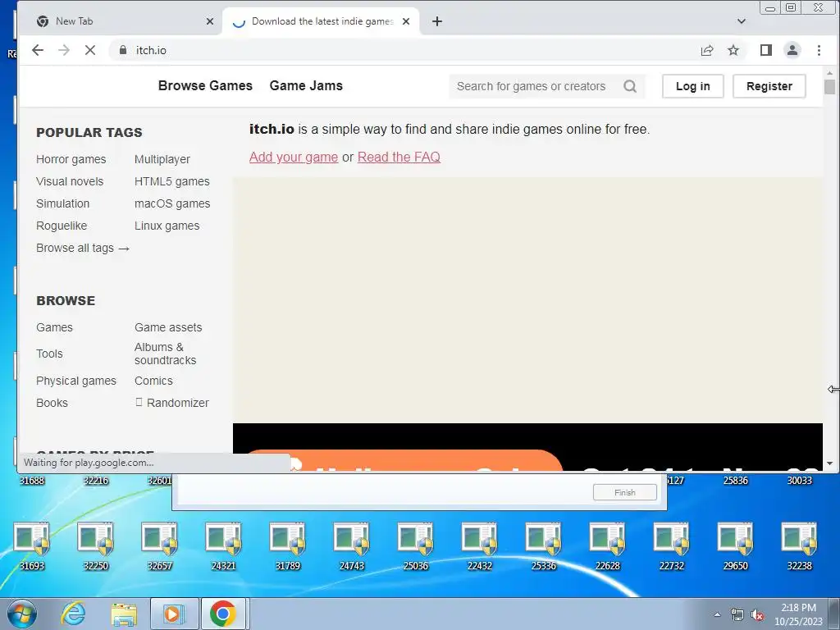Viewport: 840px width, 630px height.
Task: Open tab search dropdown arrow
Action: (742, 21)
